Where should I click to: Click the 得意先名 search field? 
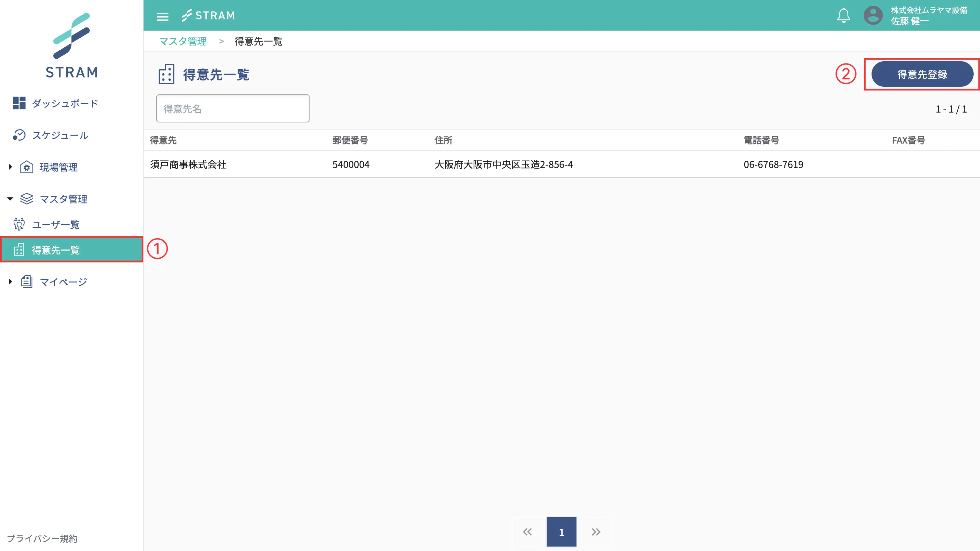pos(233,109)
